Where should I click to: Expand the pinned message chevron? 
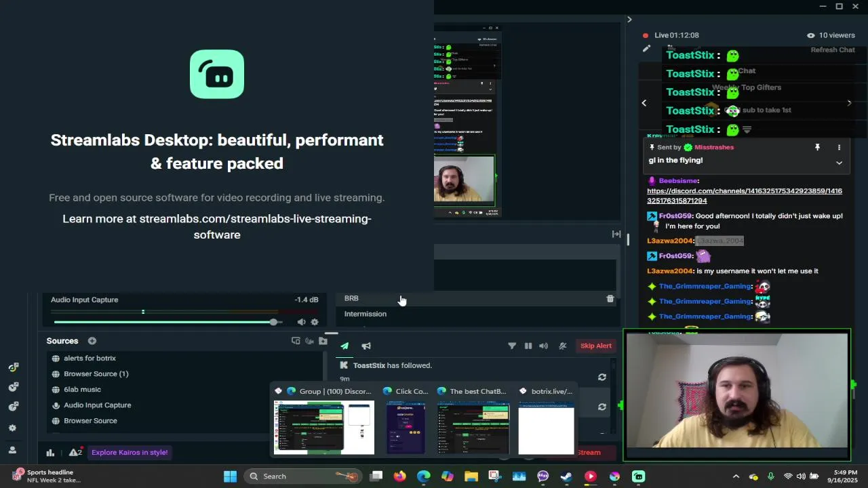click(x=839, y=163)
